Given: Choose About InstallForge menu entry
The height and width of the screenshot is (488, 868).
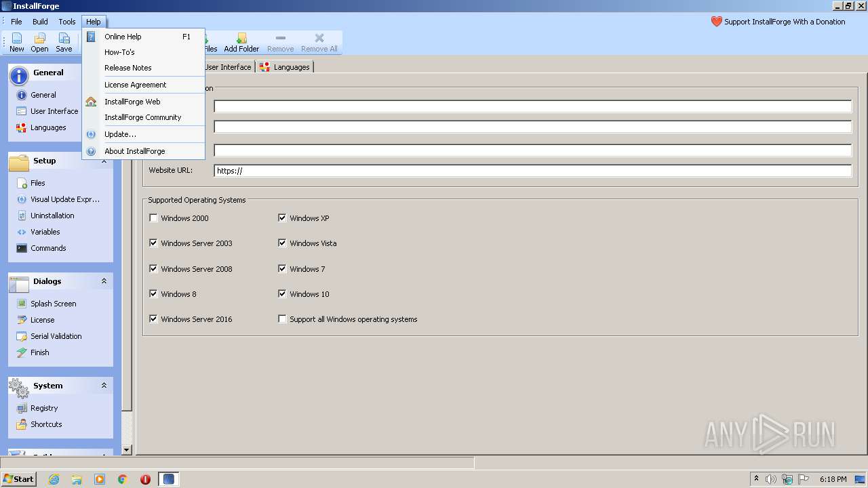Looking at the screenshot, I should coord(143,151).
